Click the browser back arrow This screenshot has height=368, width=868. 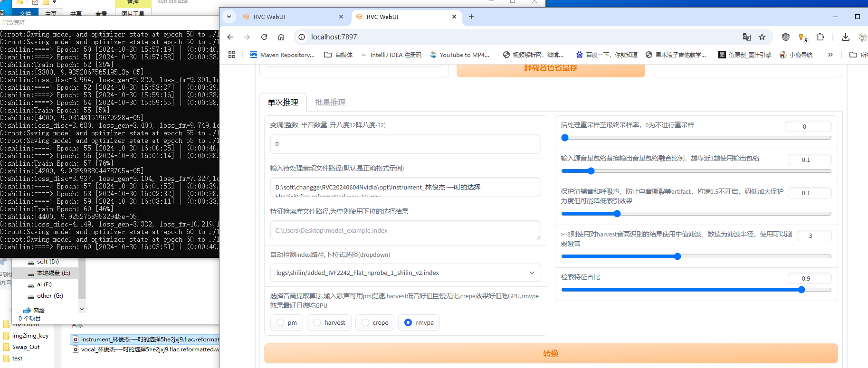click(230, 37)
